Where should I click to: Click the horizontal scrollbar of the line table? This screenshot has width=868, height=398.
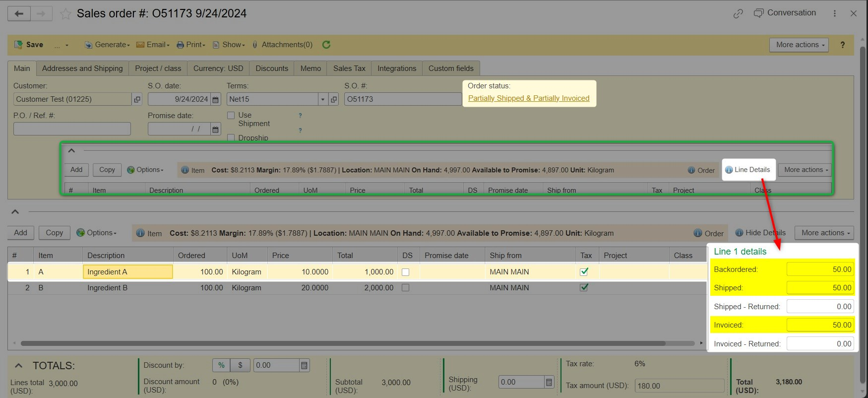coord(343,343)
